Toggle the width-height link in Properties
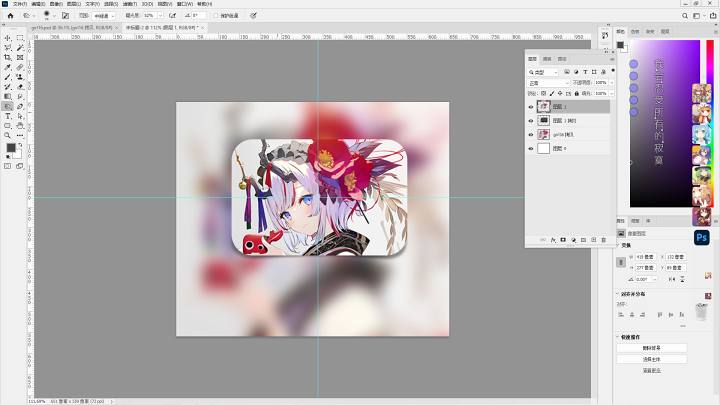This screenshot has height=405, width=720. [621, 262]
